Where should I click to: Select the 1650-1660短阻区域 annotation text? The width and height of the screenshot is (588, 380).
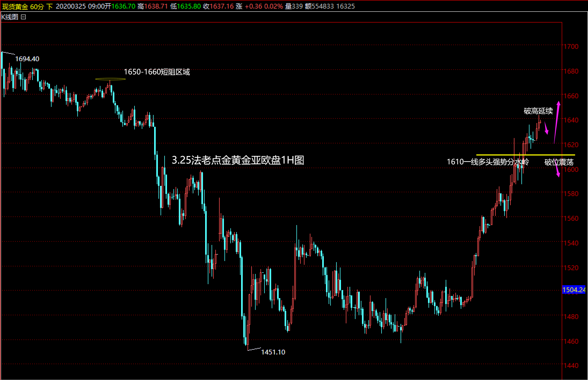157,72
